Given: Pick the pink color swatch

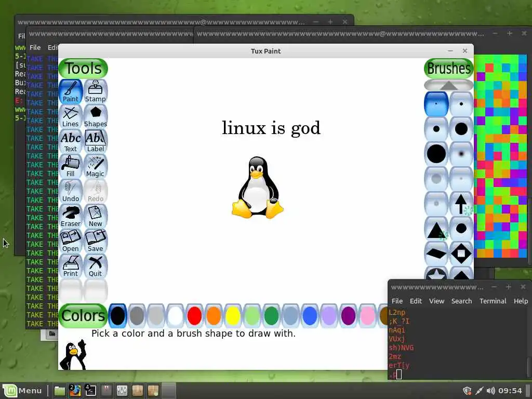Looking at the screenshot, I should pos(367,316).
